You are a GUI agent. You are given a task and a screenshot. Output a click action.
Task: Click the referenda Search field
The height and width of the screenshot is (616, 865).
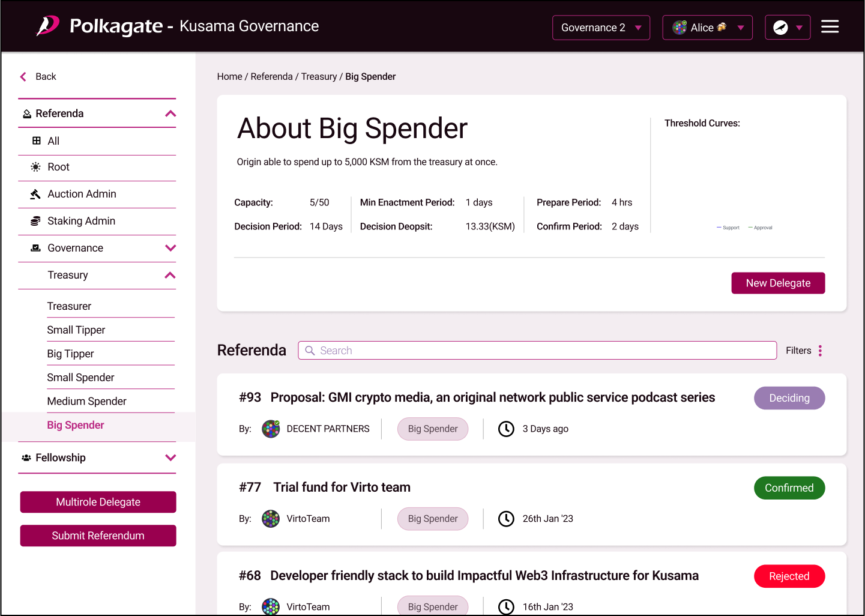tap(537, 351)
